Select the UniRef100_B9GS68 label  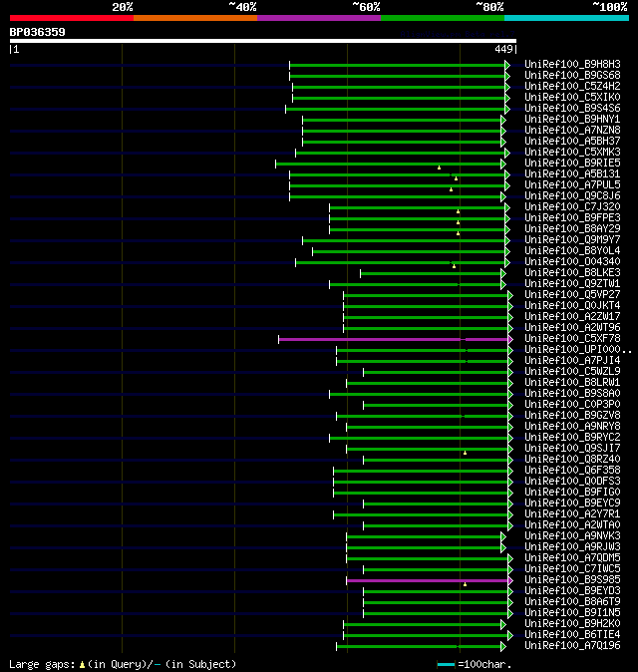[572, 76]
